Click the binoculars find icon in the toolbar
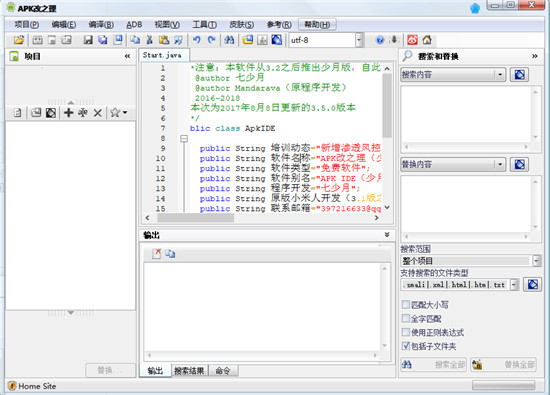The height and width of the screenshot is (395, 550). coord(229,40)
